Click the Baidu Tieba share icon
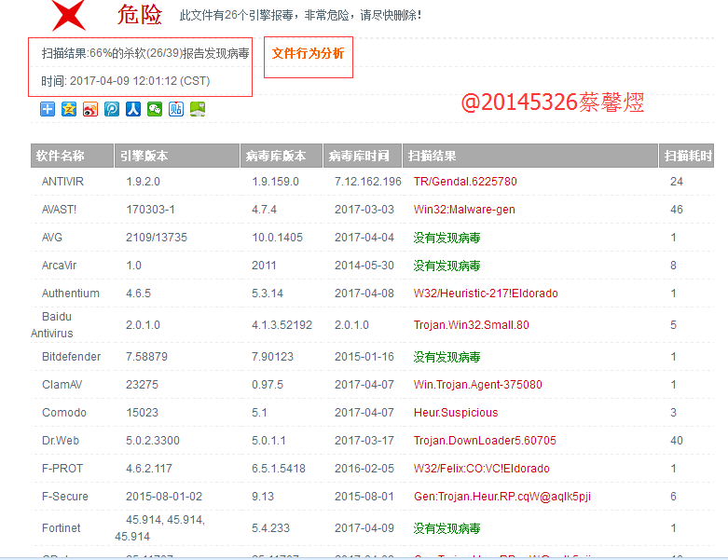 click(x=176, y=109)
